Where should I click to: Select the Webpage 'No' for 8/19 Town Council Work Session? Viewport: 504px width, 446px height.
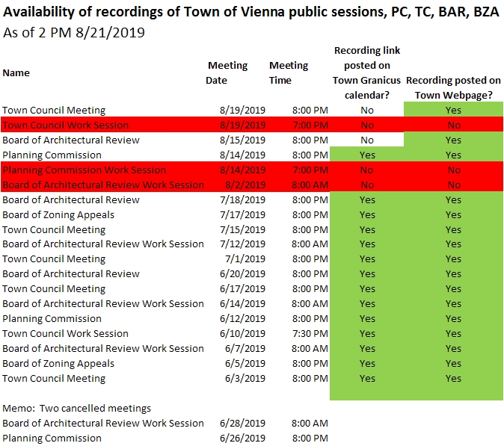point(454,125)
